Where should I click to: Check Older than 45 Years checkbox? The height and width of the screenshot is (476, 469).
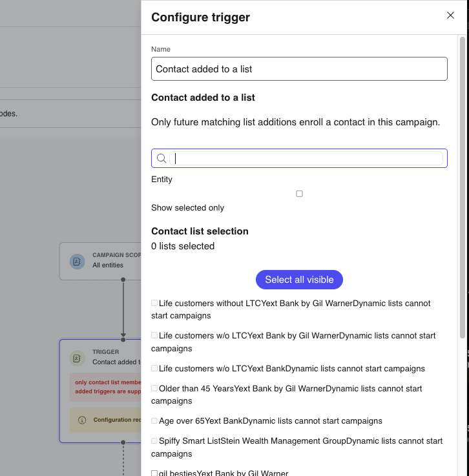pyautogui.click(x=154, y=388)
